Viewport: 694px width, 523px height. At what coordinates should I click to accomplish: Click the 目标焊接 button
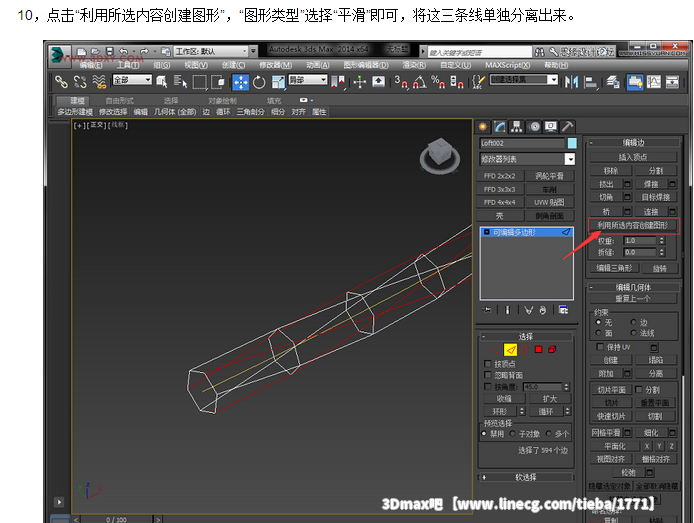655,197
